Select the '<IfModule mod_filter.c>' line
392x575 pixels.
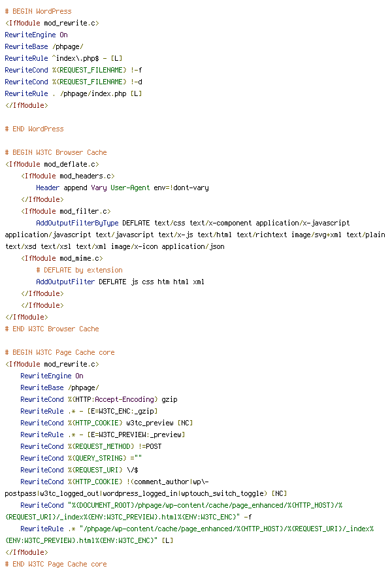click(66, 211)
